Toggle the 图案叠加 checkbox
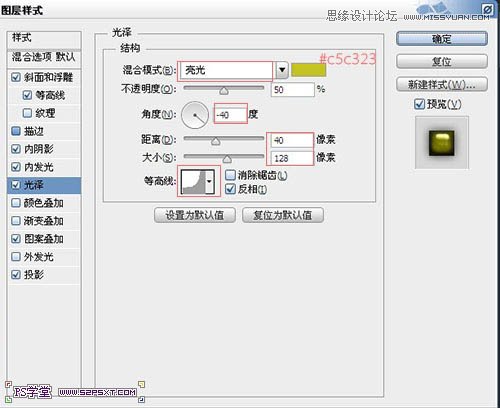The width and height of the screenshot is (500, 408). 16,239
